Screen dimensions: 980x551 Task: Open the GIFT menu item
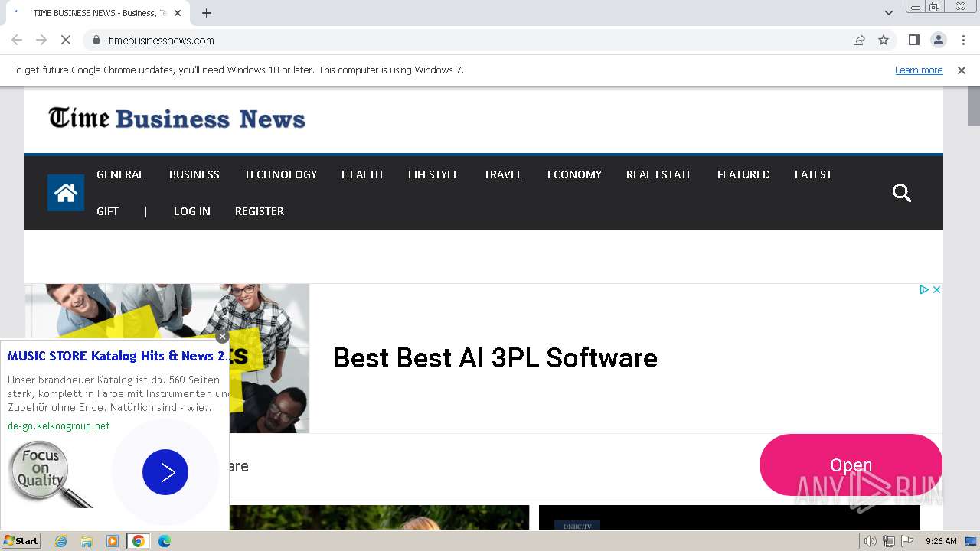(107, 211)
